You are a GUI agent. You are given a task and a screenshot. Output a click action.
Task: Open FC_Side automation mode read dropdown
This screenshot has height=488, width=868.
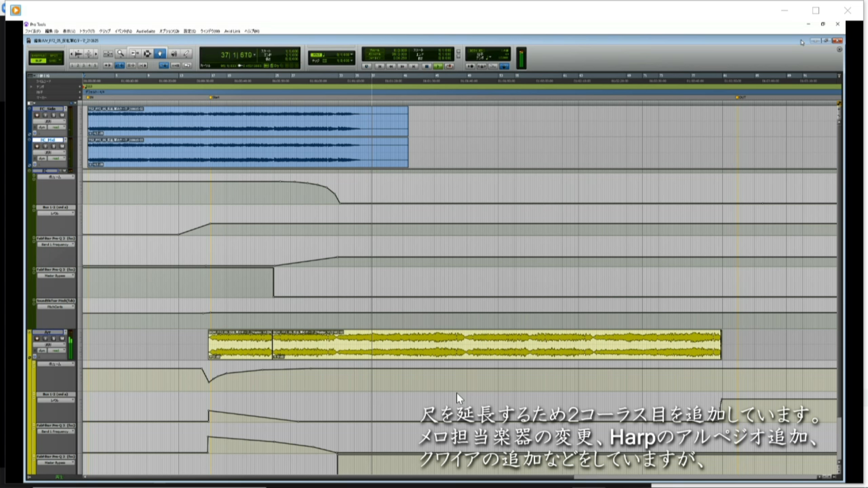pos(57,127)
